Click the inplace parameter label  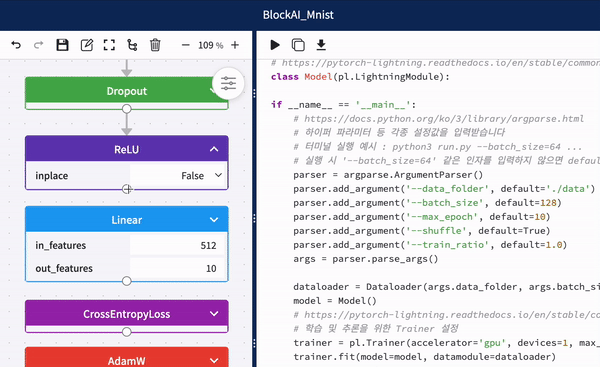point(52,176)
